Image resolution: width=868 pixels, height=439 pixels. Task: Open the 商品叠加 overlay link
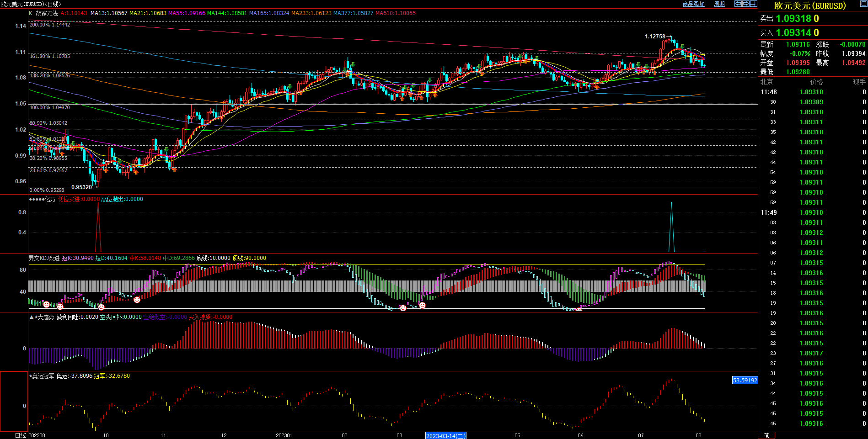(x=693, y=4)
